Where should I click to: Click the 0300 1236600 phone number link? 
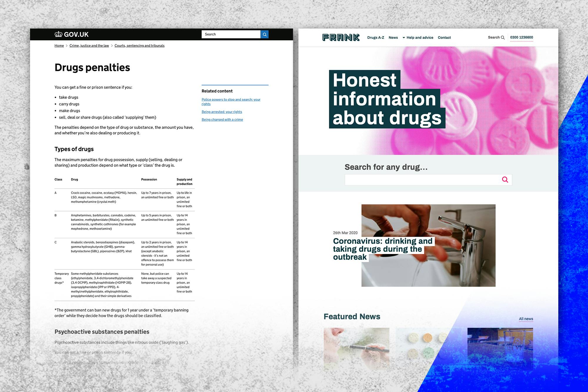(x=522, y=38)
